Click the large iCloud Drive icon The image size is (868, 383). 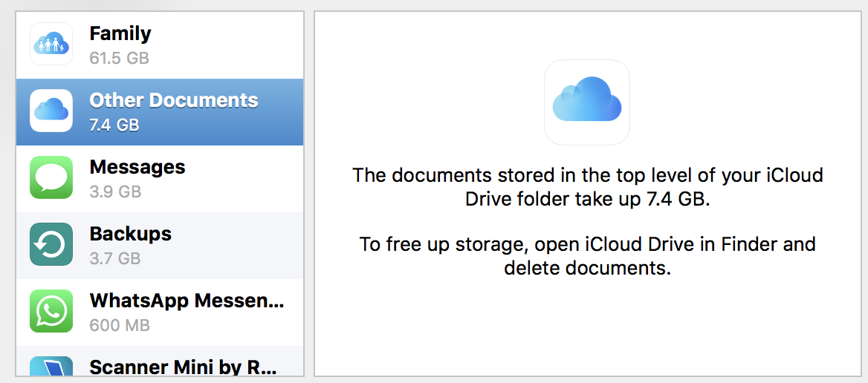pos(587,102)
